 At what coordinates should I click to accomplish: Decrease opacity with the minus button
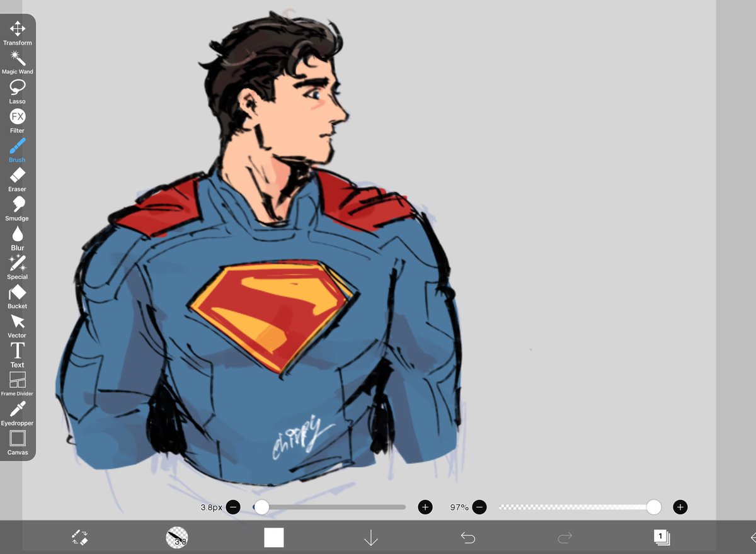click(x=479, y=507)
